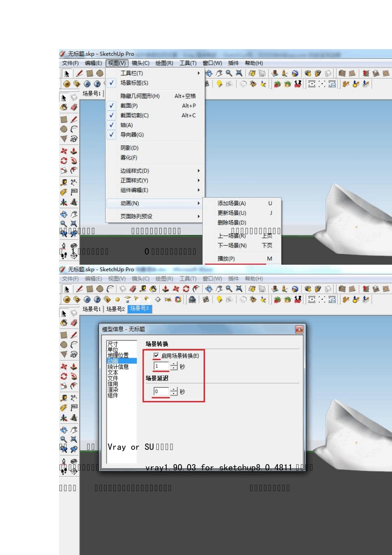Select 渲染 in the 模型信息 category list
Viewport: 392px width, 555px height.
pyautogui.click(x=122, y=389)
